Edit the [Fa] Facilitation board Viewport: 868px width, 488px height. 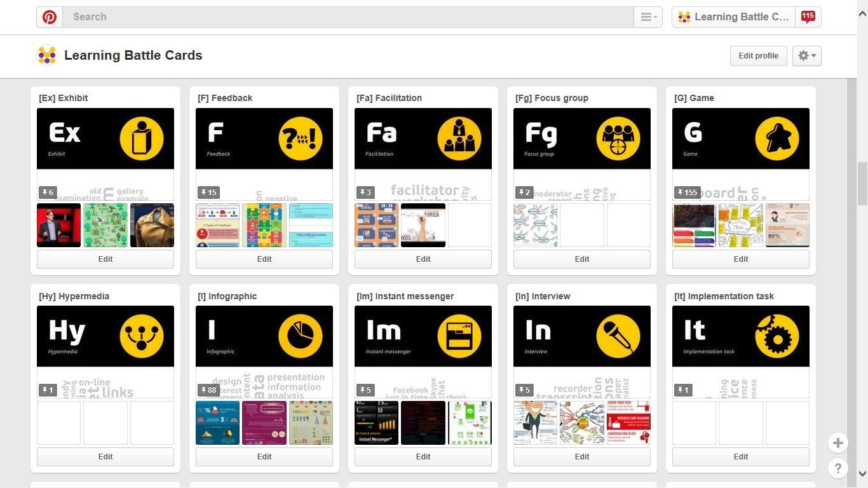[x=423, y=259]
